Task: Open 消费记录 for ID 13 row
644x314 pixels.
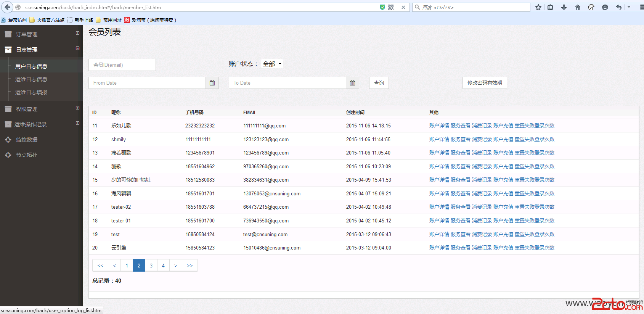Action: (482, 153)
